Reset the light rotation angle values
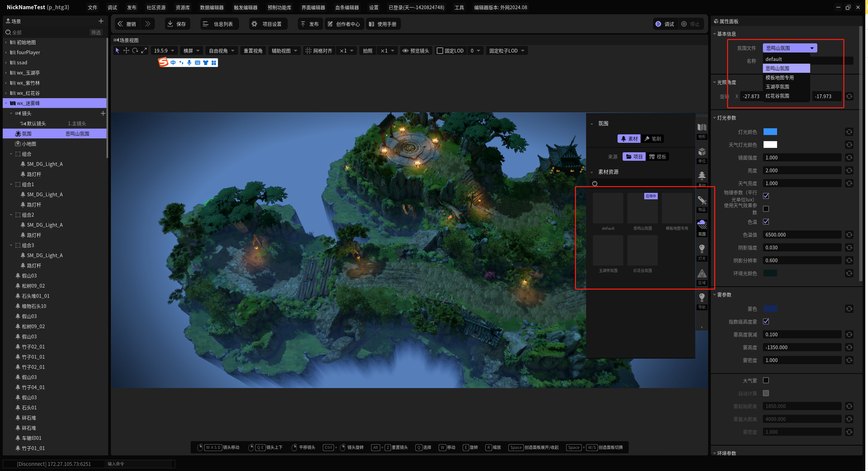The height and width of the screenshot is (471, 868). point(849,96)
